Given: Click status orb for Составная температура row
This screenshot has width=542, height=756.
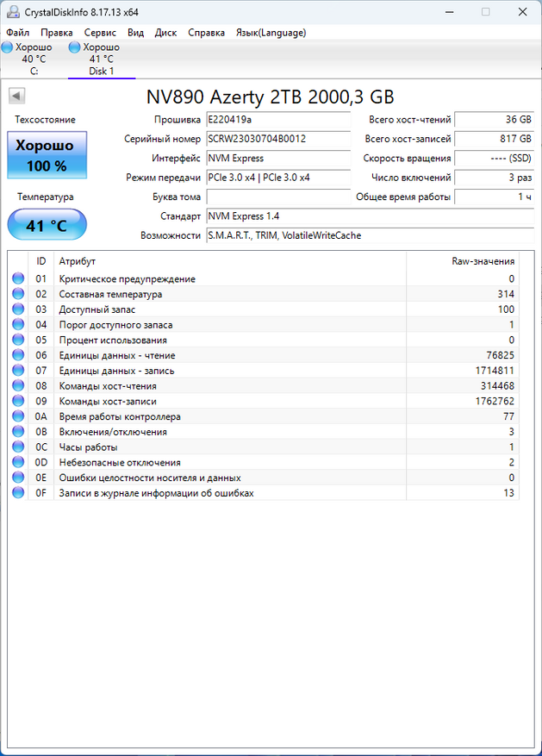Looking at the screenshot, I should (18, 294).
